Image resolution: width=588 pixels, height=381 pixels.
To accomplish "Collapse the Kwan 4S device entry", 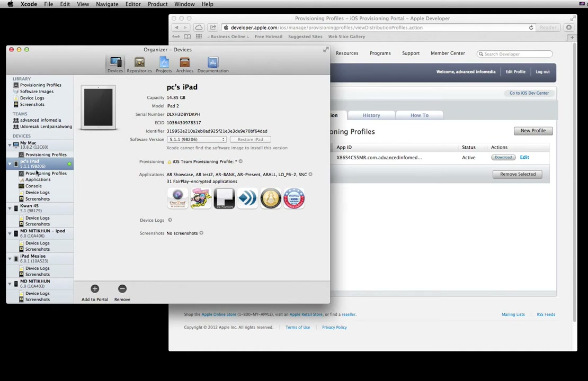I will 10,208.
